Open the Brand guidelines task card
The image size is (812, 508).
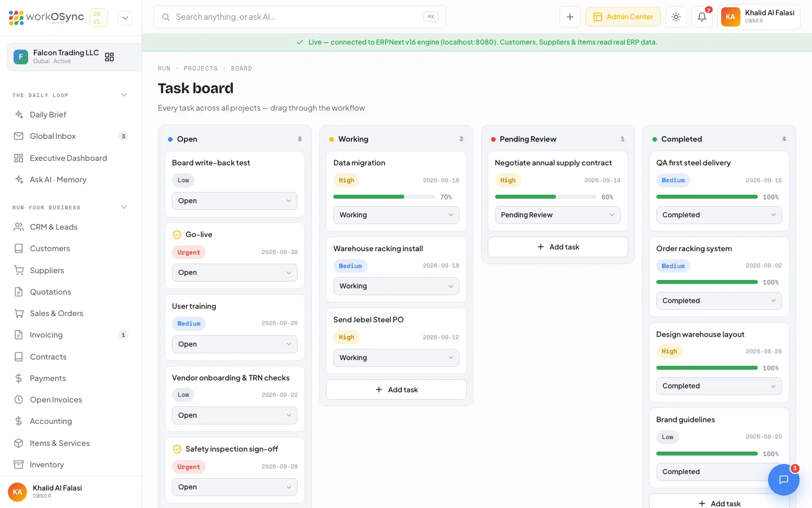tap(719, 448)
